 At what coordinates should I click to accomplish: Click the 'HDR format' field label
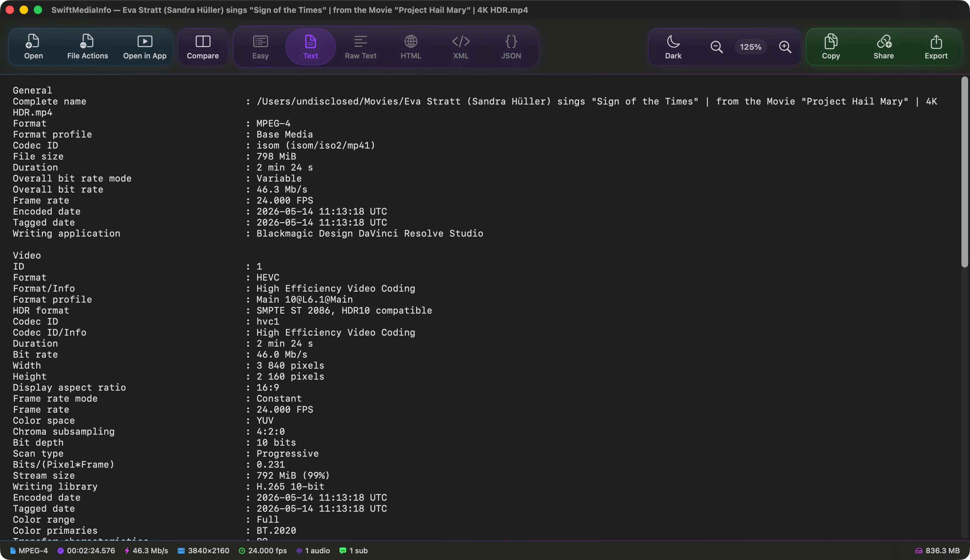(41, 310)
